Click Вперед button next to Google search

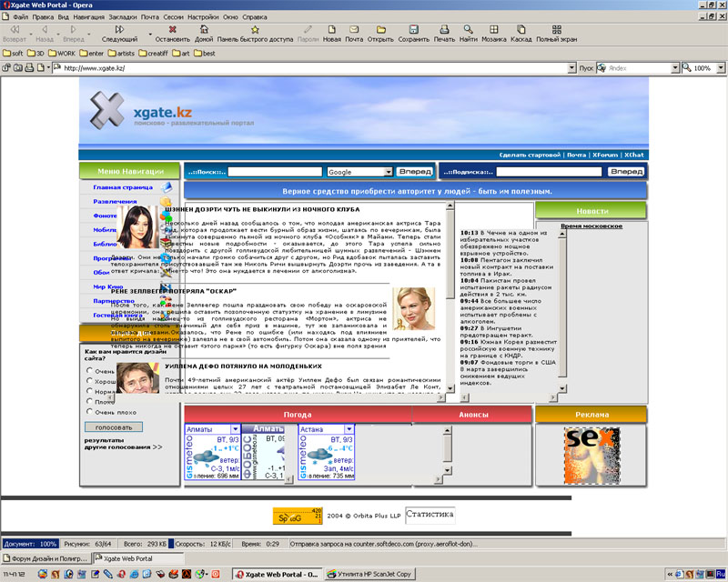(x=415, y=172)
